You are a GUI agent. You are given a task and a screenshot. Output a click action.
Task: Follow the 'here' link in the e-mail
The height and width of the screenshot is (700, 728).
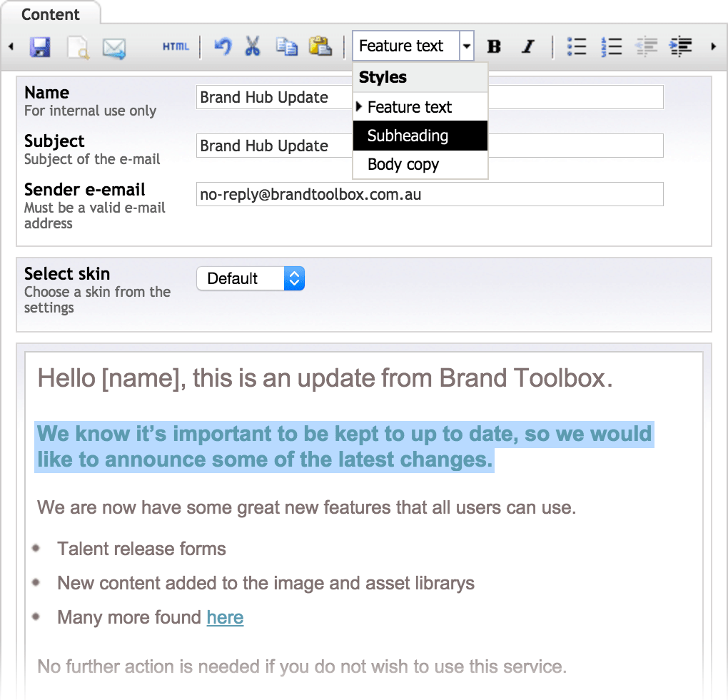pos(225,617)
